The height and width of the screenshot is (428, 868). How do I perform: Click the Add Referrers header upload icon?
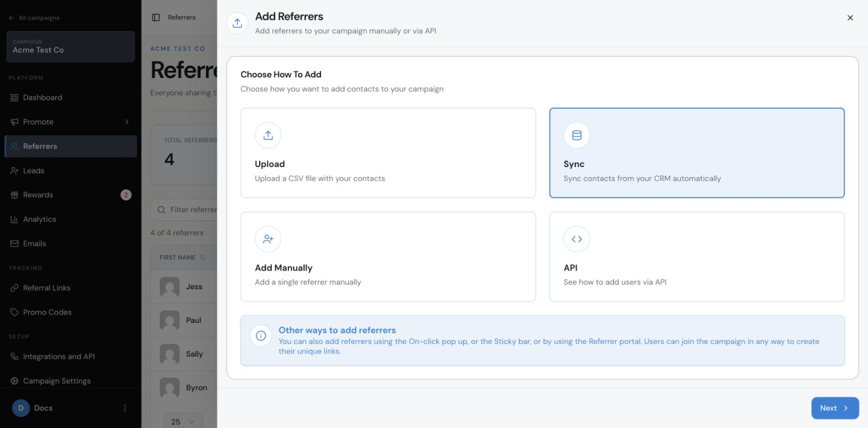[x=237, y=23]
